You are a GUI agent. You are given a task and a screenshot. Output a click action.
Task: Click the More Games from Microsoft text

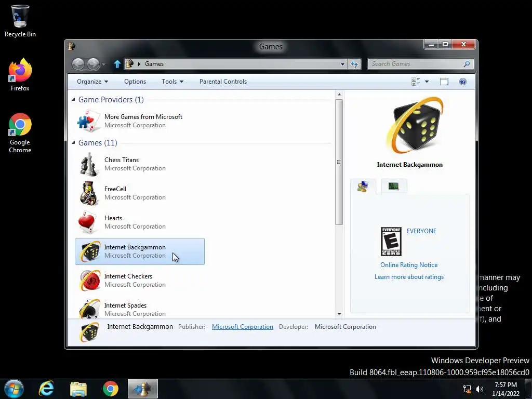(143, 117)
